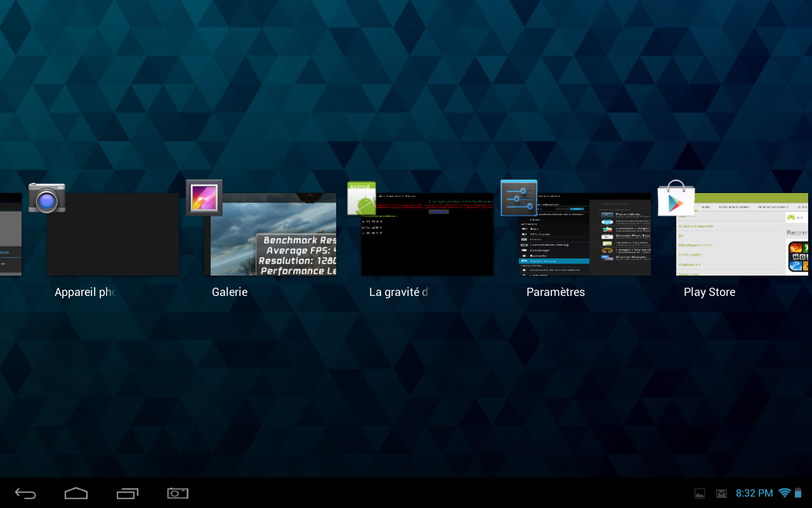Select the 'La gravité d' label
The width and height of the screenshot is (812, 508).
click(x=399, y=293)
